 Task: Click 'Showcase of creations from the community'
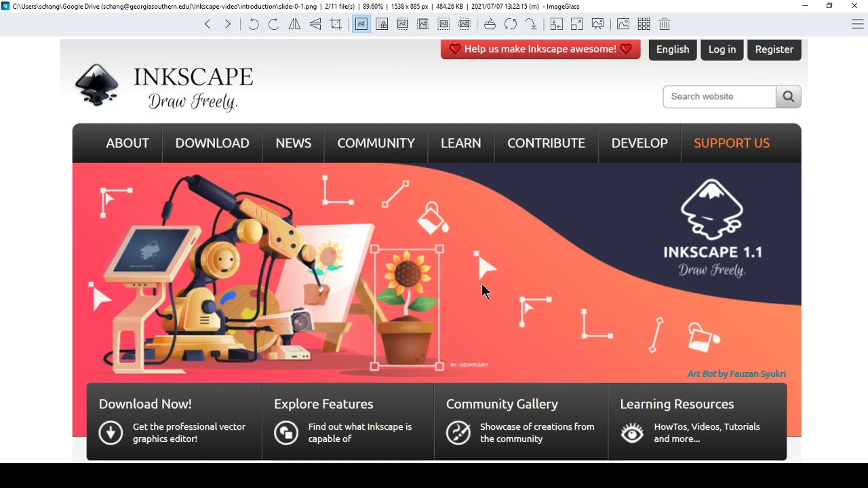pyautogui.click(x=537, y=432)
